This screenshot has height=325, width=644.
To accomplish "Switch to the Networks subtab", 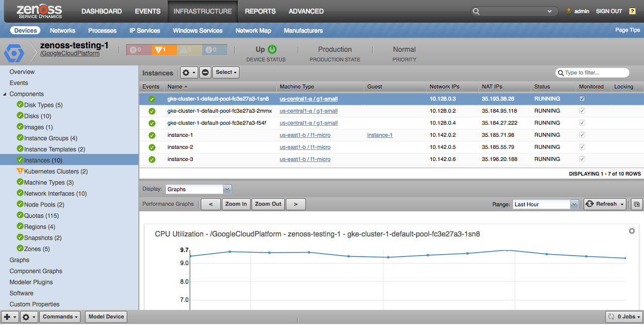I will coord(63,31).
